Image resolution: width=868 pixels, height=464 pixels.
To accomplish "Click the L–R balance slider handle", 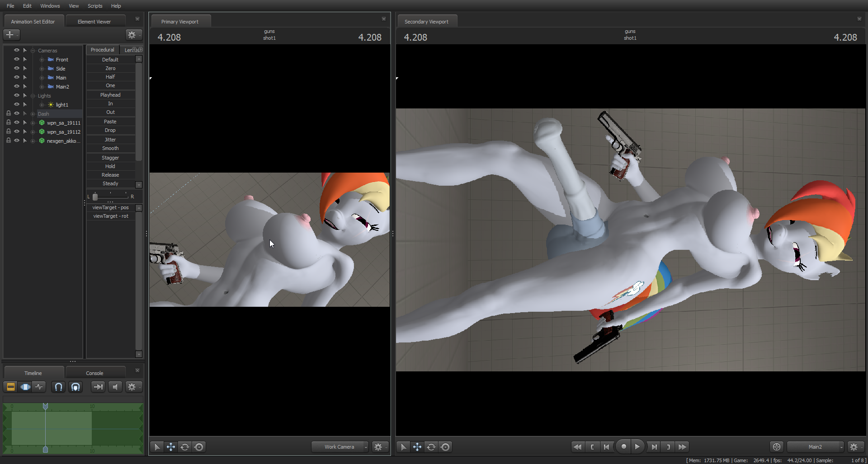I will pyautogui.click(x=95, y=197).
